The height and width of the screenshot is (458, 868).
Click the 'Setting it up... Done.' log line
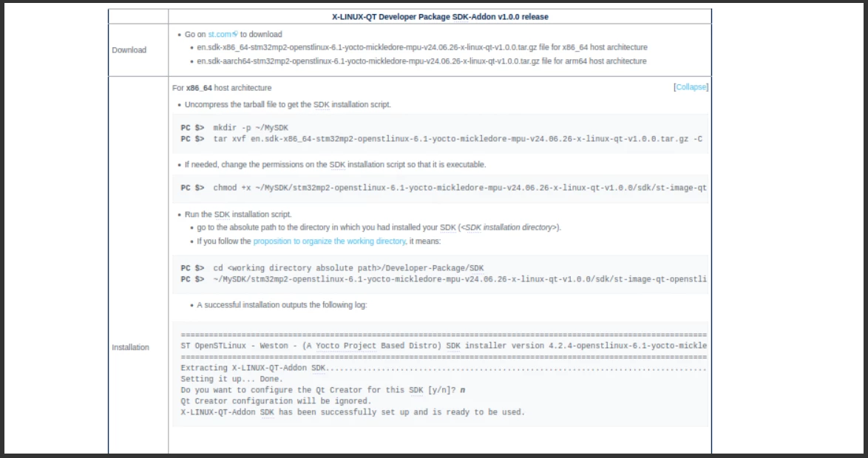point(231,379)
